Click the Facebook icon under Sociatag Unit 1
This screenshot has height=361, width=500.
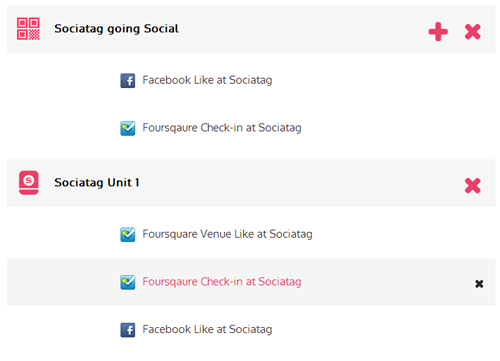coord(128,330)
